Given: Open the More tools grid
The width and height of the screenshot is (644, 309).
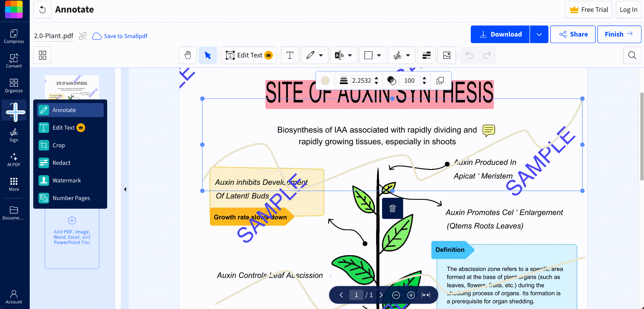Looking at the screenshot, I should point(14,184).
